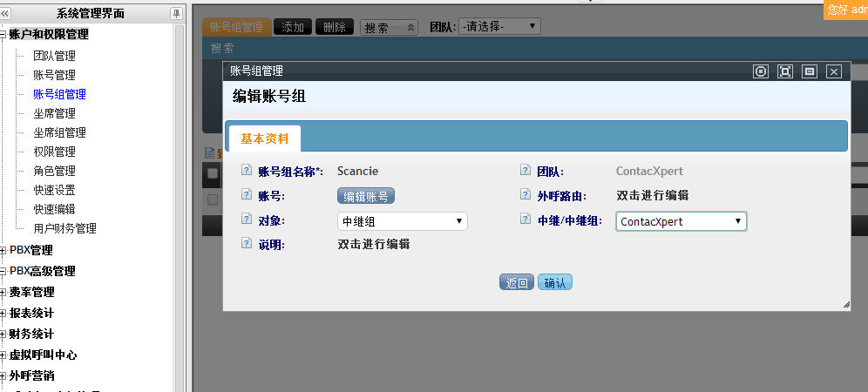
Task: Click the help icon next to 说明
Action: coord(247,245)
